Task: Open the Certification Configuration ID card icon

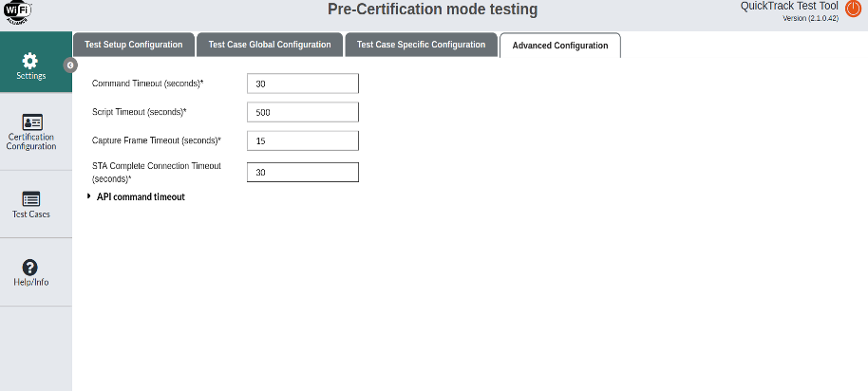Action: (31, 121)
